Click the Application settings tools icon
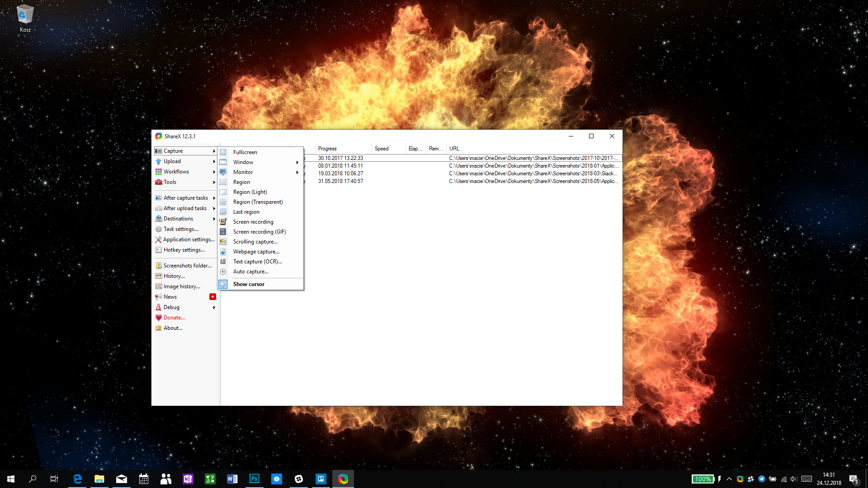Screen dimensions: 868x488 point(158,239)
